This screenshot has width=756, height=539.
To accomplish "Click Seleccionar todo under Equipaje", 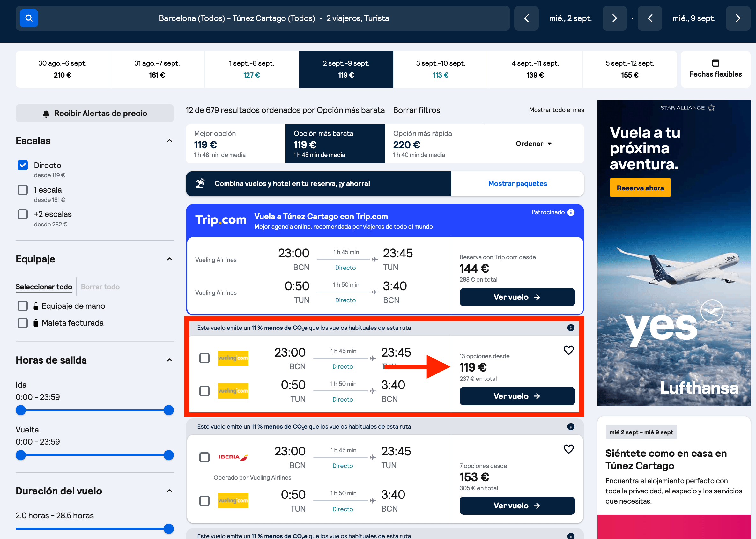I will (44, 287).
